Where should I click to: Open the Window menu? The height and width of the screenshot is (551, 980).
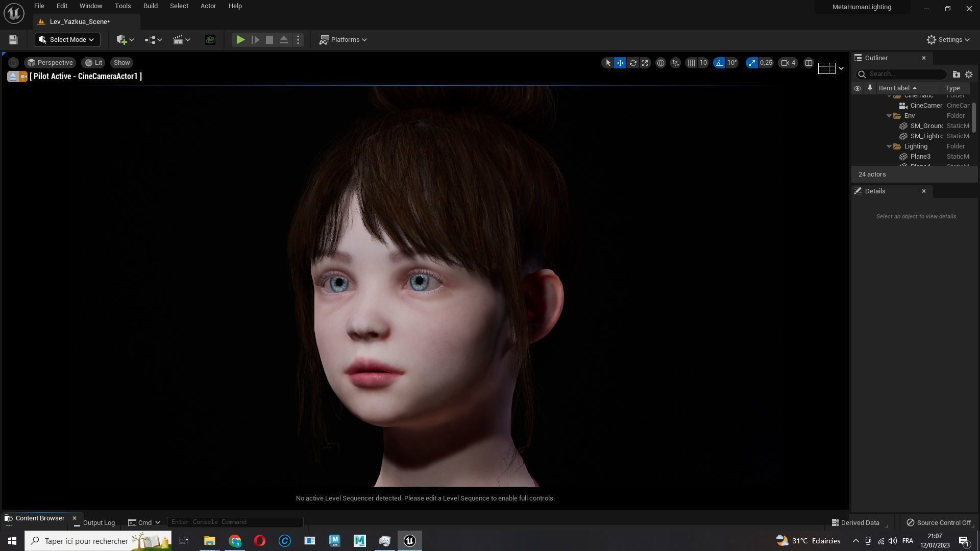tap(91, 6)
